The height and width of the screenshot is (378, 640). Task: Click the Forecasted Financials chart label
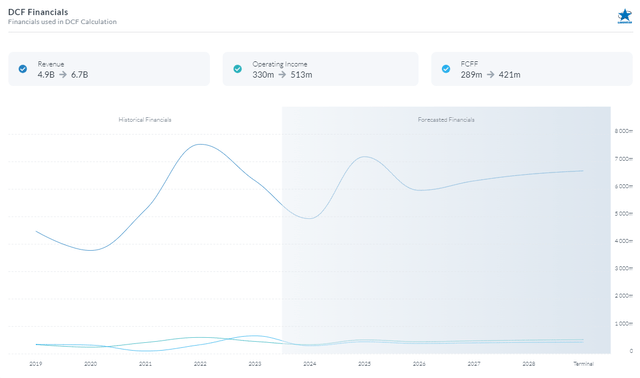446,120
